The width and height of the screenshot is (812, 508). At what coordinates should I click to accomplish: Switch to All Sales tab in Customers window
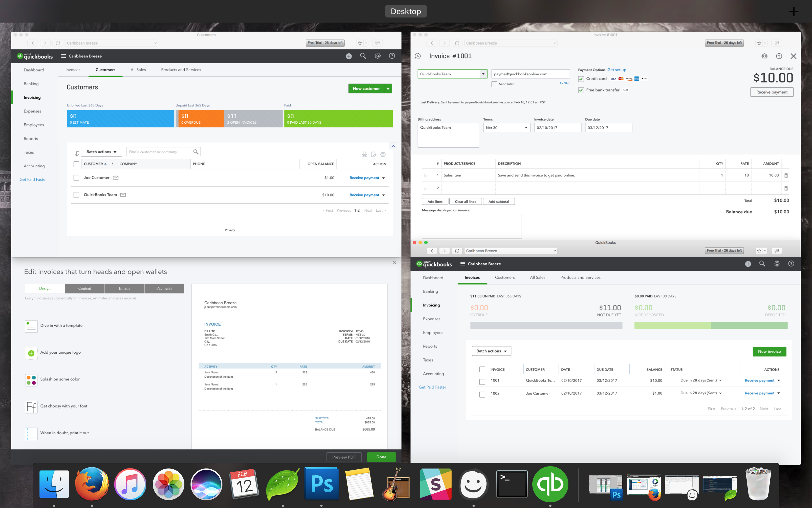pyautogui.click(x=138, y=70)
